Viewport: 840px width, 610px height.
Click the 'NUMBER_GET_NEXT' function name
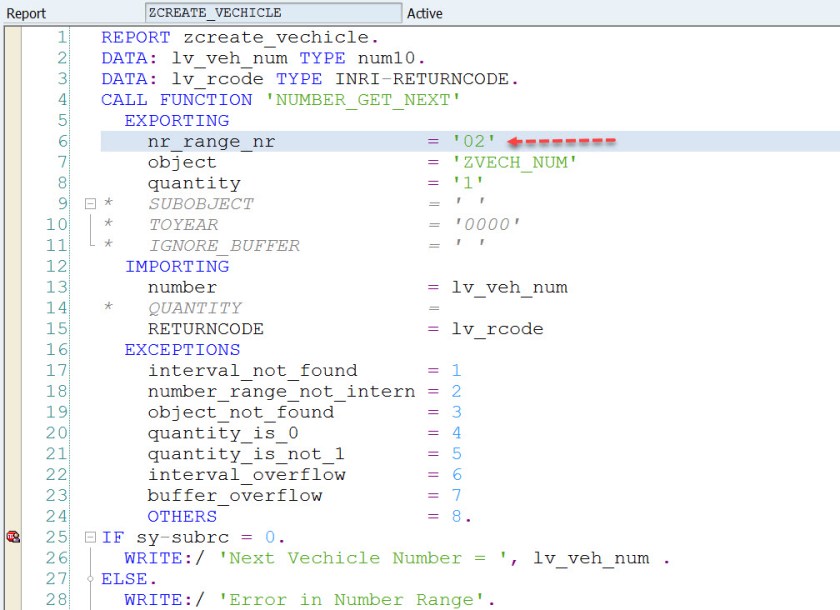363,100
